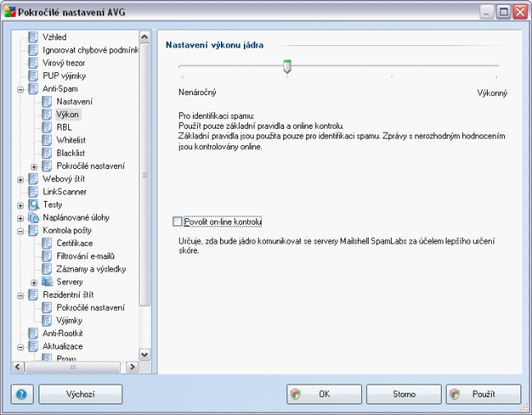This screenshot has height=415, width=532.
Task: Click the icon beside Whitelist entry
Action: pos(47,140)
